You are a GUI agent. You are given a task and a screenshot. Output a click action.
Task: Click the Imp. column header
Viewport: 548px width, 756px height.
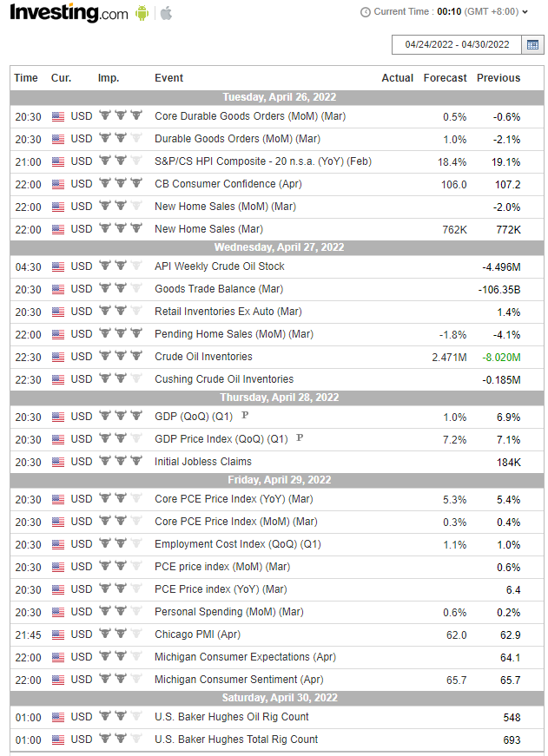[109, 78]
